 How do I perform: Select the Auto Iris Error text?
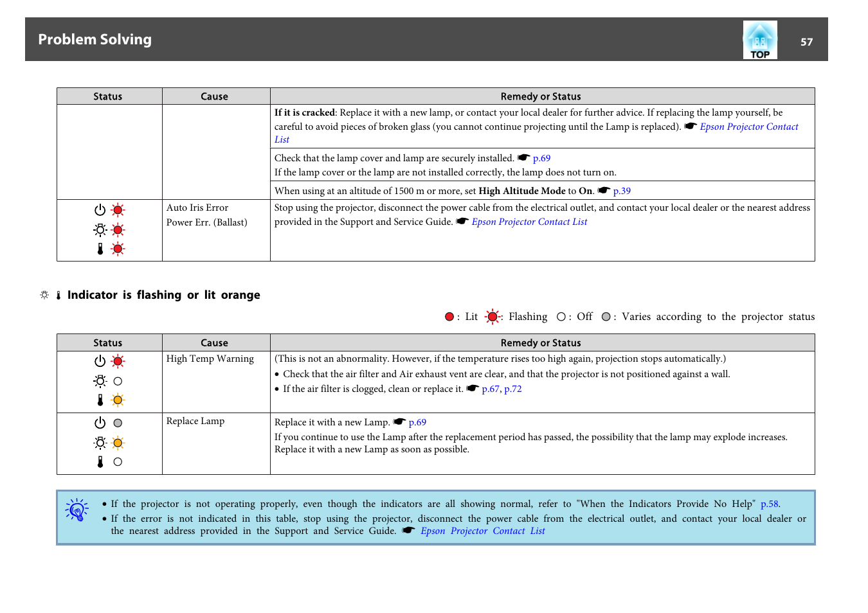[x=197, y=208]
